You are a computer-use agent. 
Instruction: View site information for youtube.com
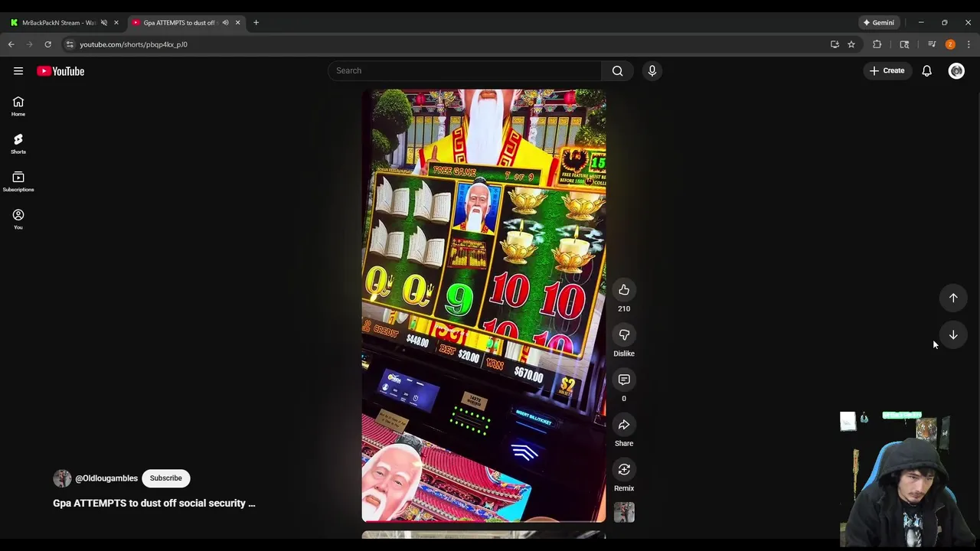[70, 44]
